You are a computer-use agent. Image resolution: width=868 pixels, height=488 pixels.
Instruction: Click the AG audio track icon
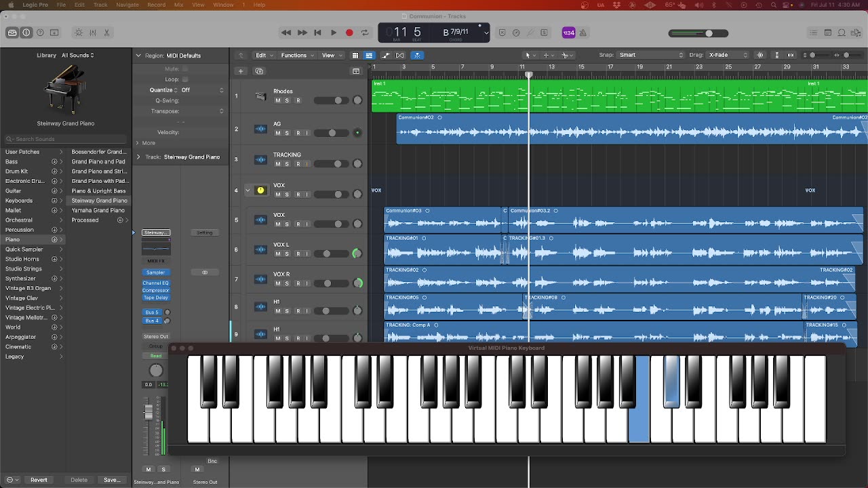pyautogui.click(x=260, y=129)
